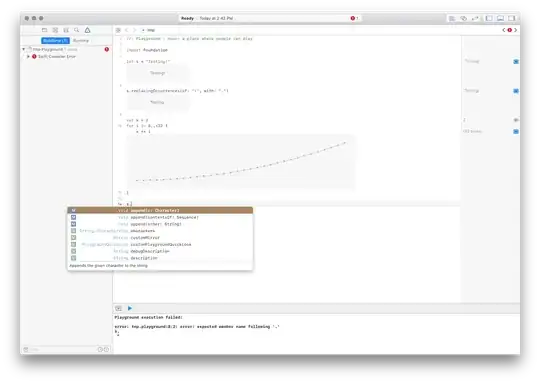
Task: Click the property icon beside customMirror
Action: 73,238
